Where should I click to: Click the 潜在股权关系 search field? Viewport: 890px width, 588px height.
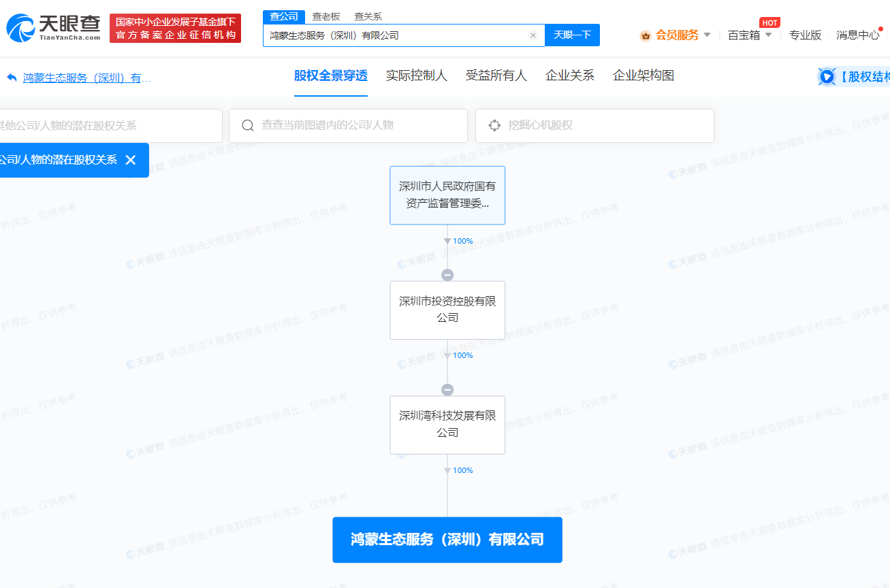point(111,126)
